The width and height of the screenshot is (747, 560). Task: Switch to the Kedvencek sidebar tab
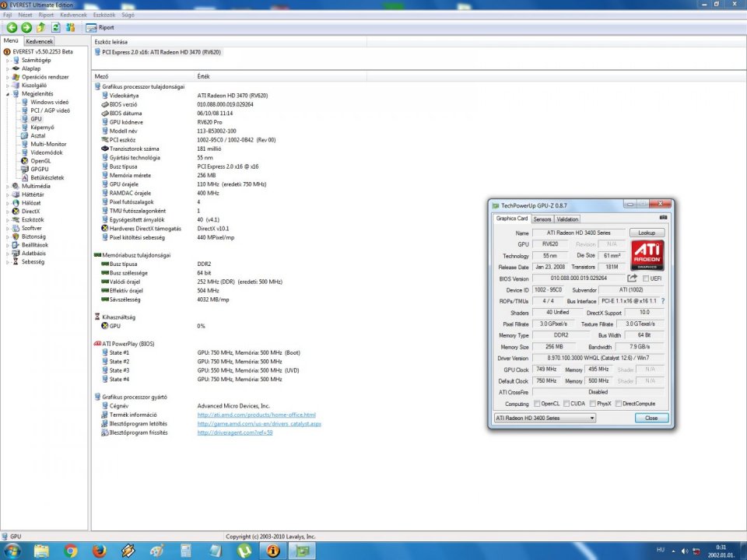click(39, 41)
